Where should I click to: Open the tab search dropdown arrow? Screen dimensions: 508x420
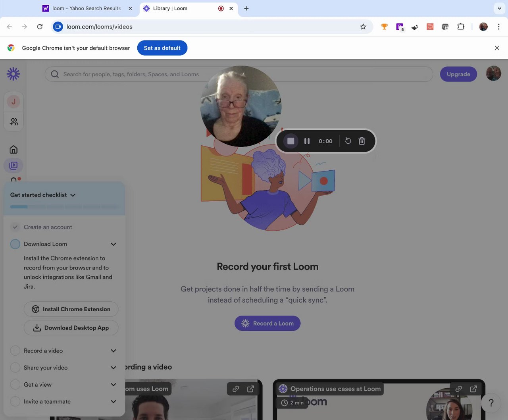point(499,8)
